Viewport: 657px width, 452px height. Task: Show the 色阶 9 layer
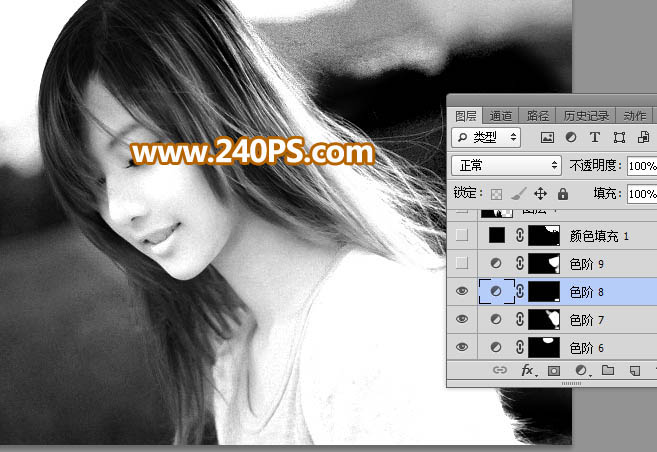click(x=462, y=263)
